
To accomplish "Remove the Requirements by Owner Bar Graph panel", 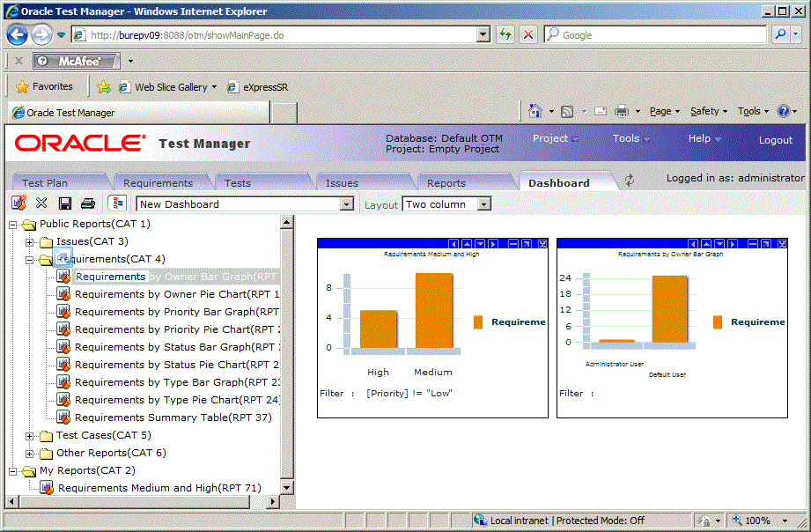I will click(783, 244).
